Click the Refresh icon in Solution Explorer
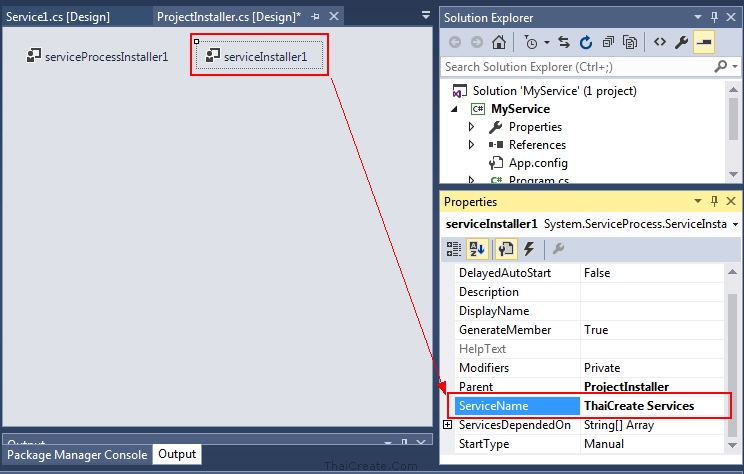Screen dimensions: 744x474 point(586,42)
